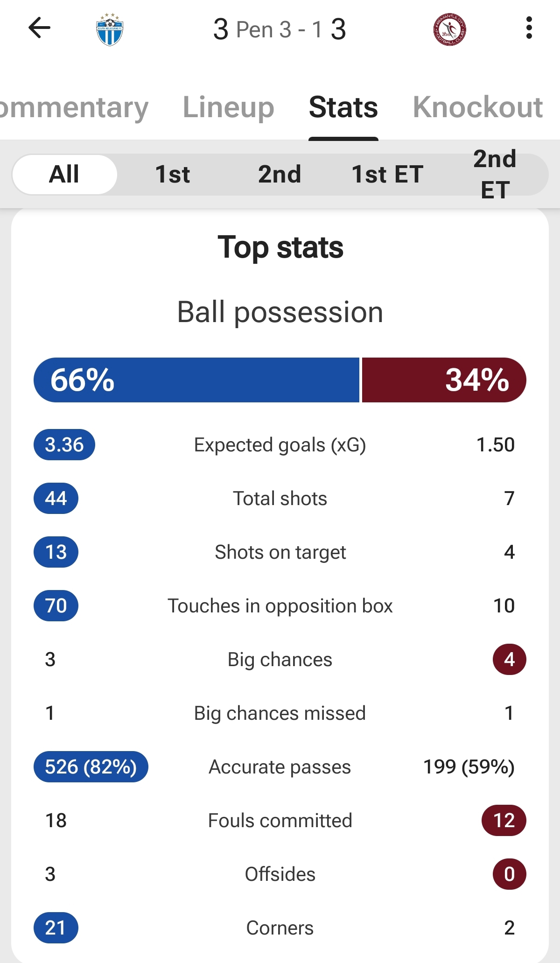Select the 2nd half filter
The image size is (560, 963).
point(280,174)
